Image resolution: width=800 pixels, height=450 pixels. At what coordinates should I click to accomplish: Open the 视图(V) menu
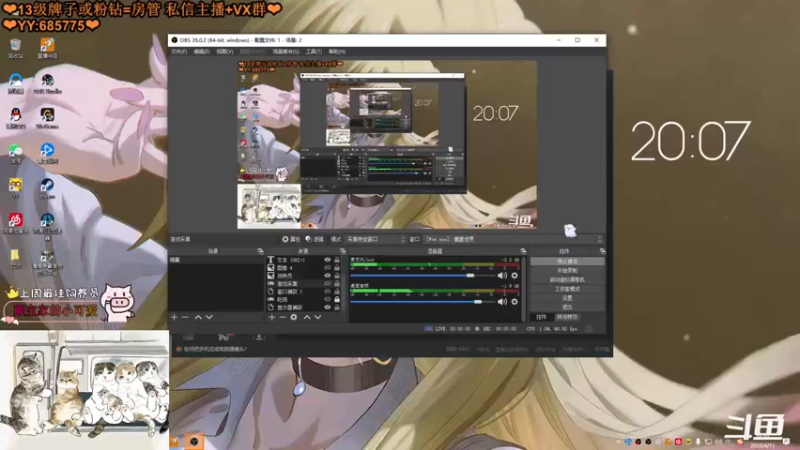click(224, 52)
